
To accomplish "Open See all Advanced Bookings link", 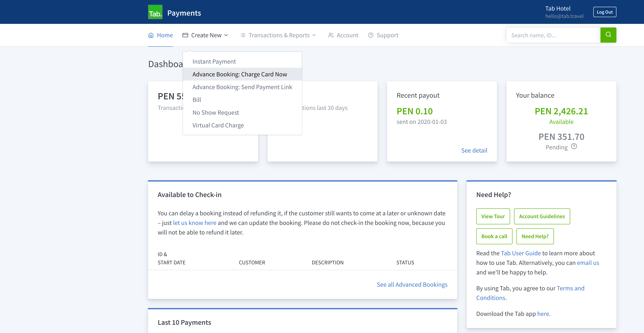I will tap(412, 284).
